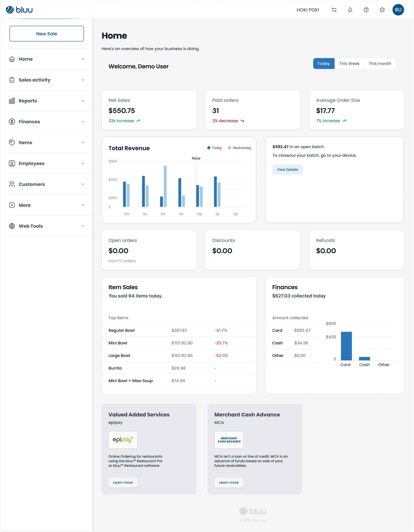The width and height of the screenshot is (414, 532).
Task: Click the Finances dollar icon
Action: tap(12, 122)
